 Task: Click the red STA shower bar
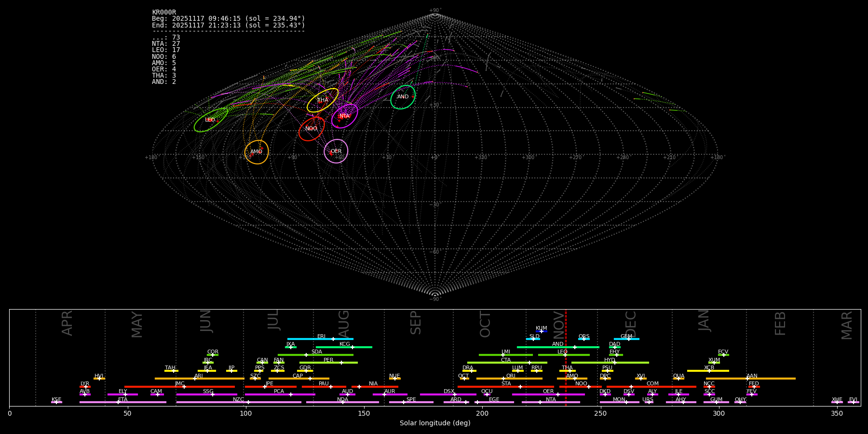(x=506, y=386)
